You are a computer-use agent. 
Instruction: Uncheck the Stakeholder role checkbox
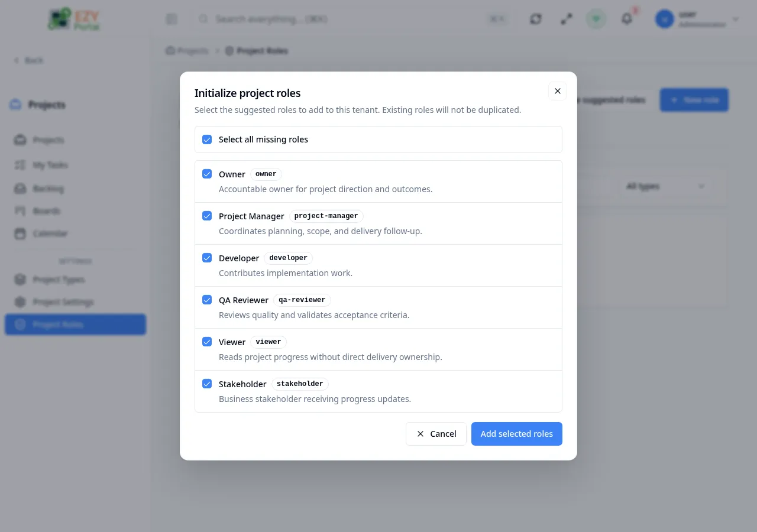207,384
